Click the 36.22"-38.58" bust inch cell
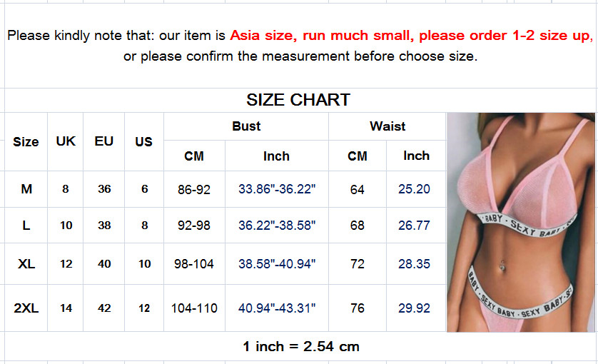This screenshot has width=598, height=364. click(x=277, y=226)
